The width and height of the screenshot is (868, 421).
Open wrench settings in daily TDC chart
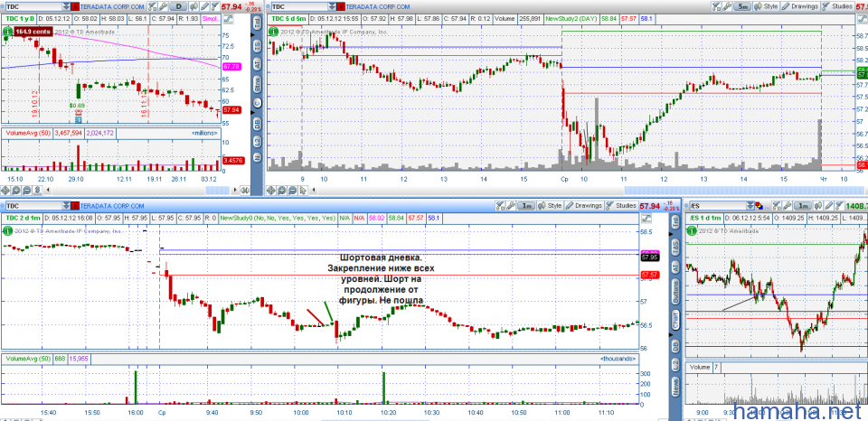[164, 6]
